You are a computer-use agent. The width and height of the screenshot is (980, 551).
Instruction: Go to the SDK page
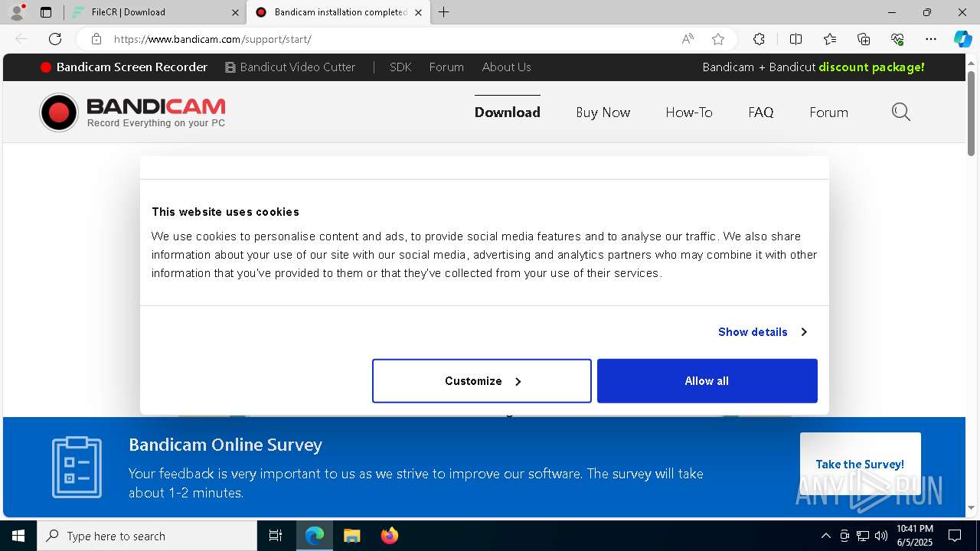(x=400, y=67)
